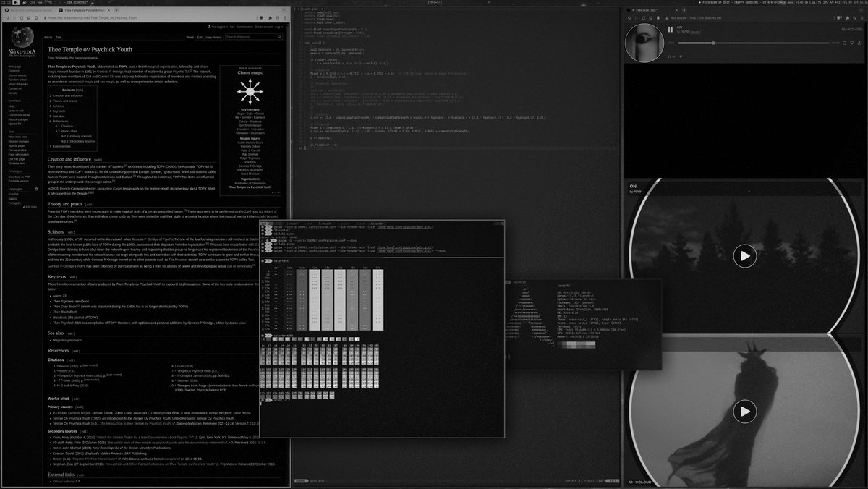Open language settings gear in Wikipedia sidebar
The width and height of the screenshot is (868, 489).
[x=36, y=189]
